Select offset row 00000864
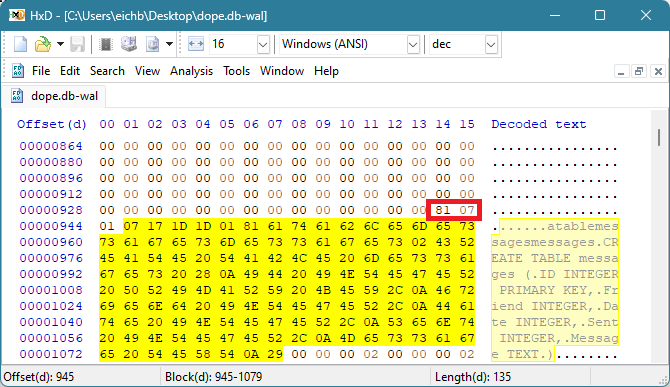 pyautogui.click(x=51, y=146)
